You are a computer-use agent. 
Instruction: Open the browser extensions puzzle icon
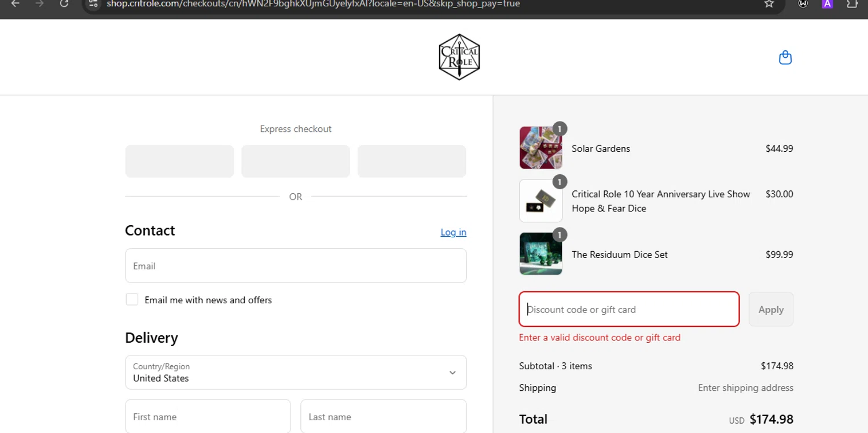[x=852, y=3]
